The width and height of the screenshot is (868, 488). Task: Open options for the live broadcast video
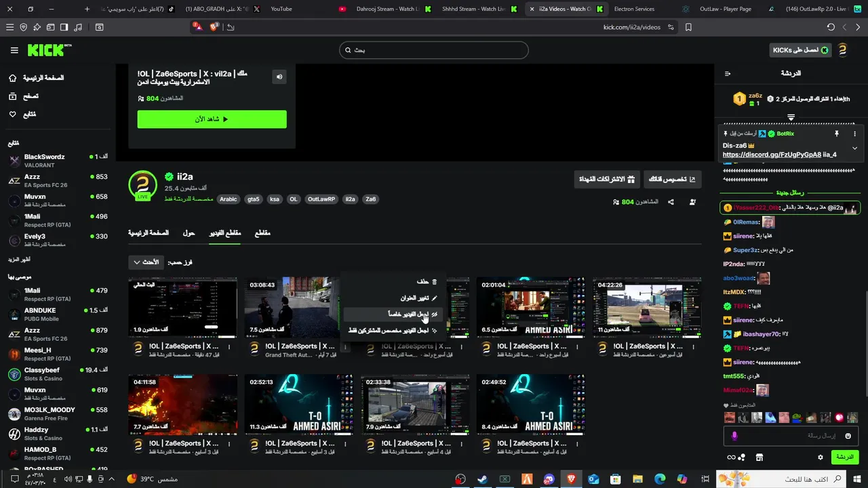(229, 346)
